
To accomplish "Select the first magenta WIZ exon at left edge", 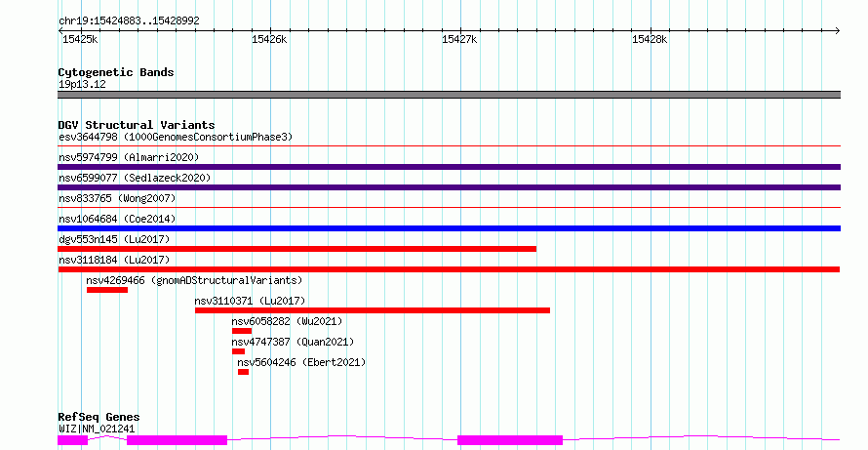I will tap(72, 440).
